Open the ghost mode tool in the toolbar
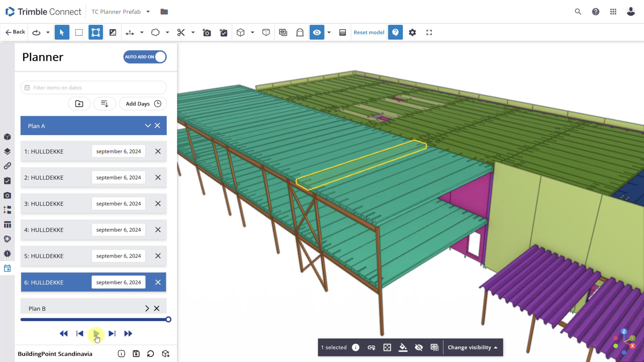 [x=300, y=32]
